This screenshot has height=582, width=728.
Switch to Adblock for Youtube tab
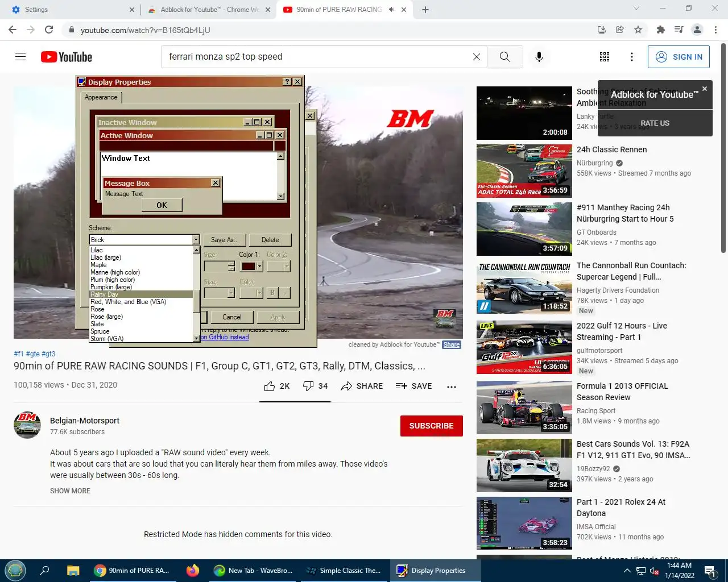[207, 10]
